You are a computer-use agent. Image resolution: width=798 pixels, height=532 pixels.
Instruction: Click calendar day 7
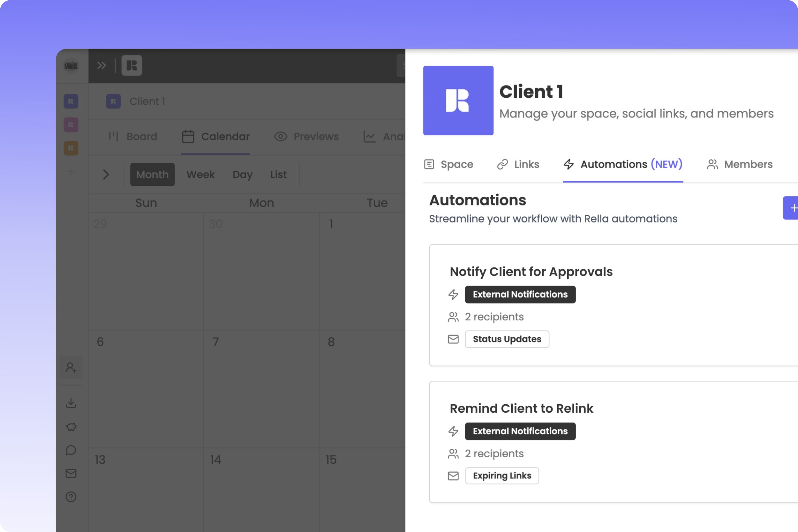pos(261,389)
